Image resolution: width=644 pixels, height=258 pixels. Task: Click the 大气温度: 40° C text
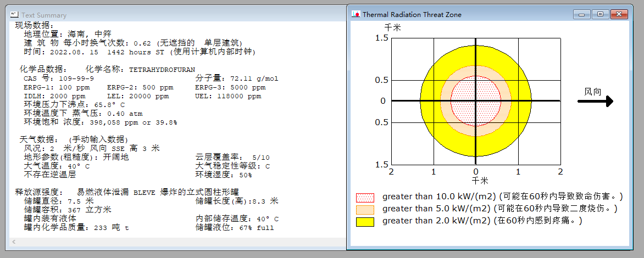point(57,166)
